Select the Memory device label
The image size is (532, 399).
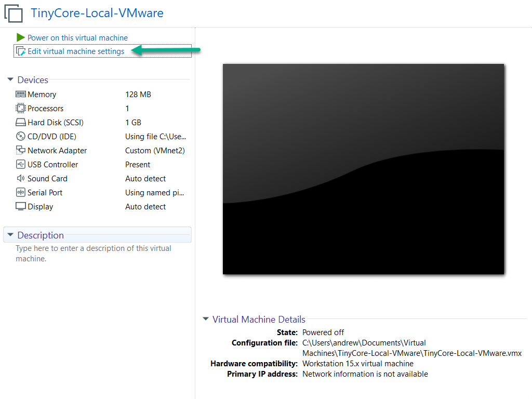[42, 95]
